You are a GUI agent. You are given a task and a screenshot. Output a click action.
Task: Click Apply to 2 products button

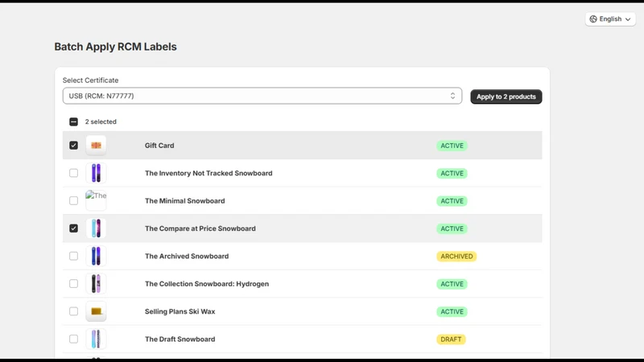tap(506, 97)
